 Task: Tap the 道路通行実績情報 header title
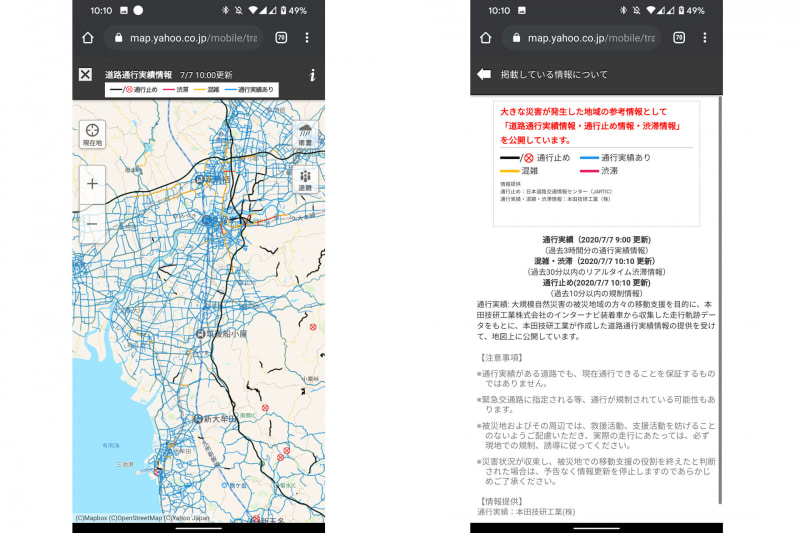pyautogui.click(x=138, y=75)
